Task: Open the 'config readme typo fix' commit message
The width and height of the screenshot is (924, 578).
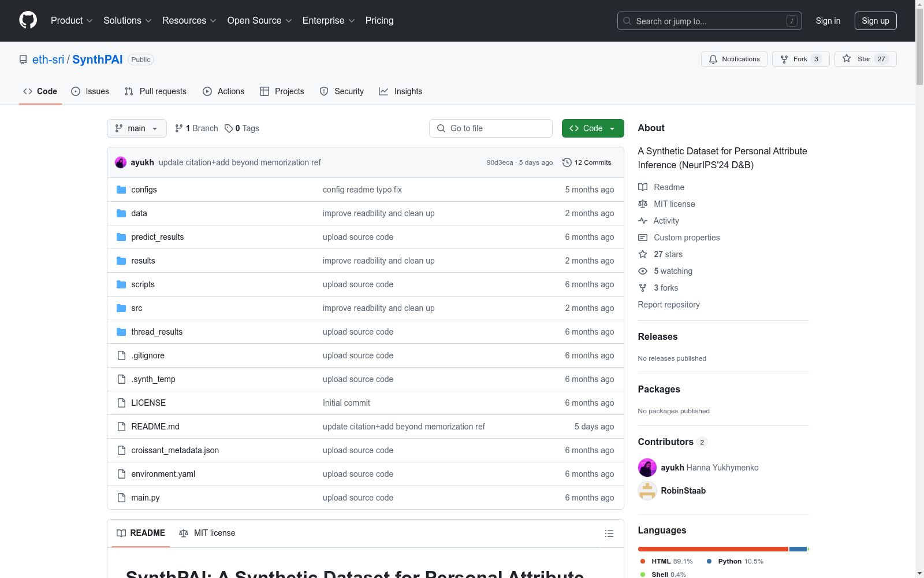Action: (362, 190)
